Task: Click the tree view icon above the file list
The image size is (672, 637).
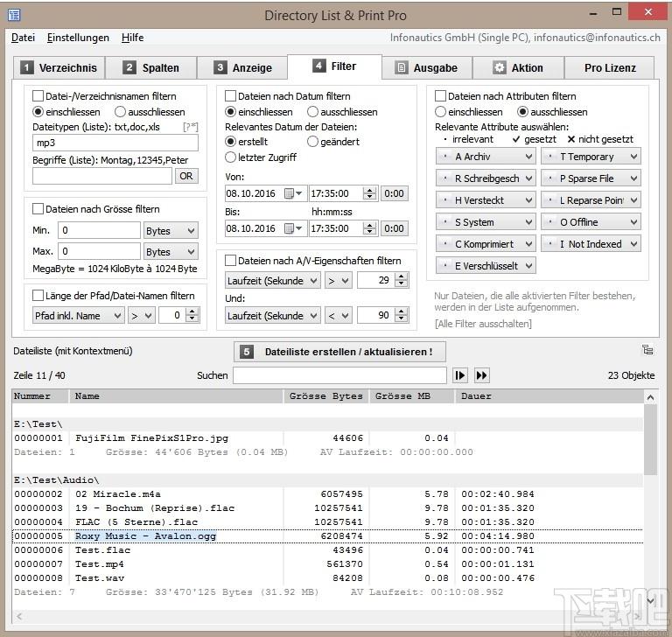Action: tap(647, 350)
